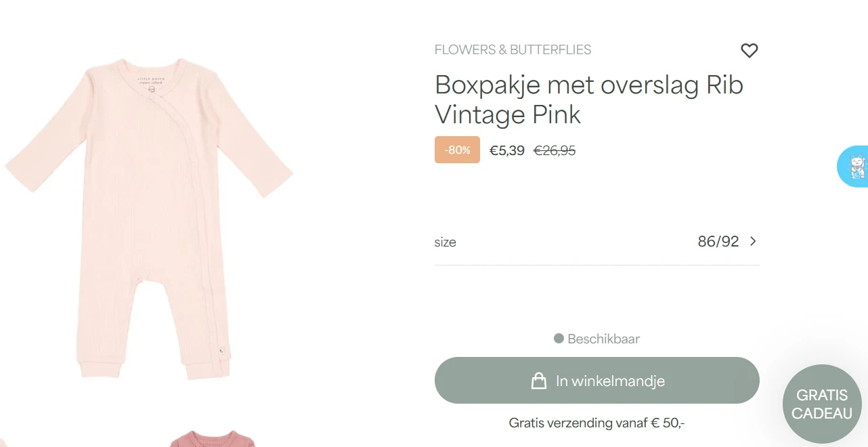Click 'Gratis verzending vanaf € 50,-' text
This screenshot has width=868, height=447.
[x=596, y=422]
